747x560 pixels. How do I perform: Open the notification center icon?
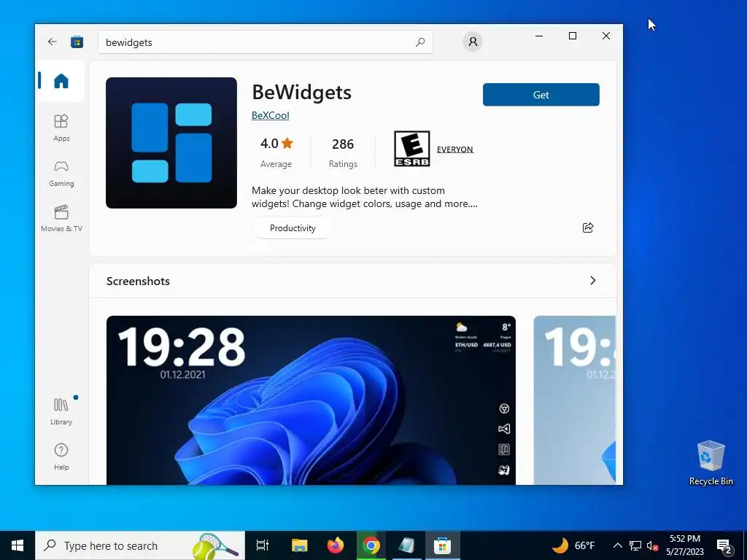tap(724, 545)
